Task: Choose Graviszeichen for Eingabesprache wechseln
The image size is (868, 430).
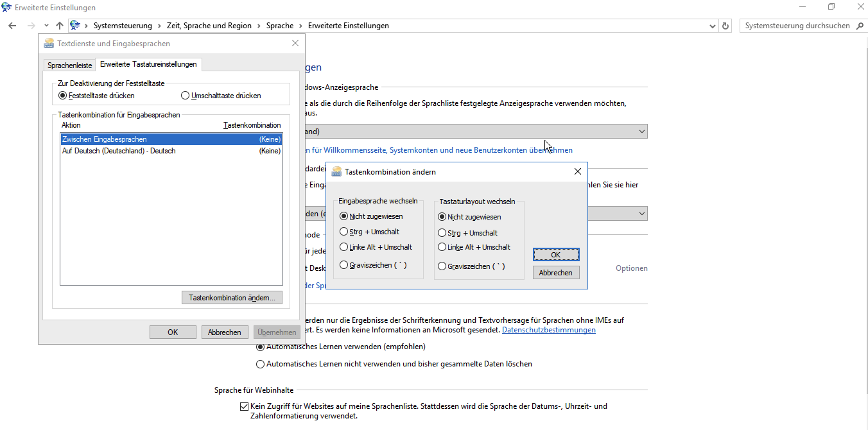Action: [x=373, y=265]
